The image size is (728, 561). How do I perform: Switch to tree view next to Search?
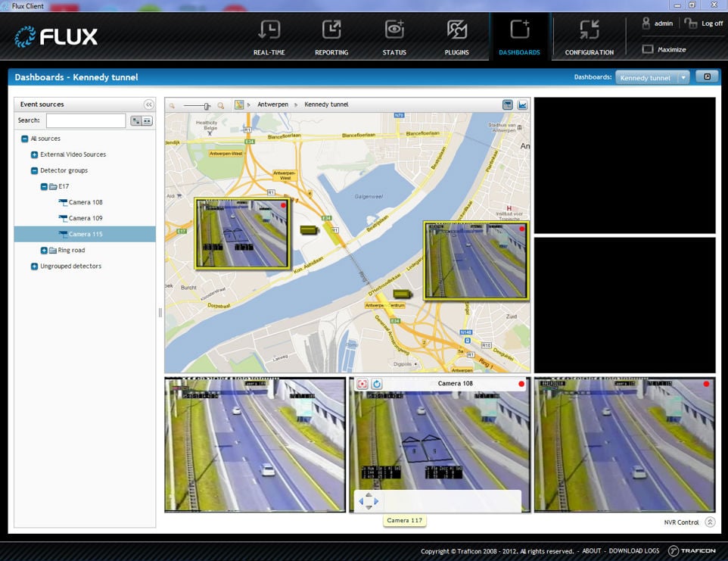click(x=135, y=120)
